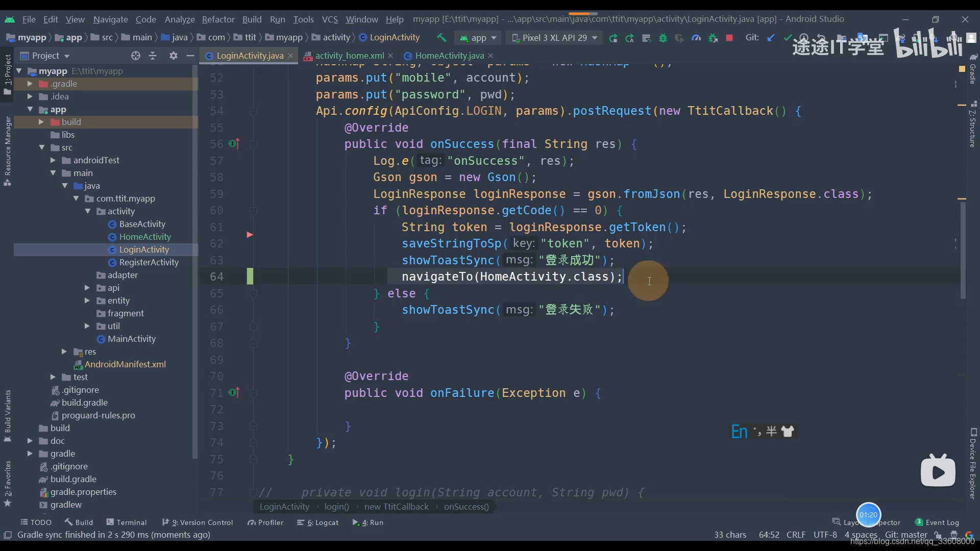980x551 pixels.
Task: Expand the util package
Action: pyautogui.click(x=87, y=326)
